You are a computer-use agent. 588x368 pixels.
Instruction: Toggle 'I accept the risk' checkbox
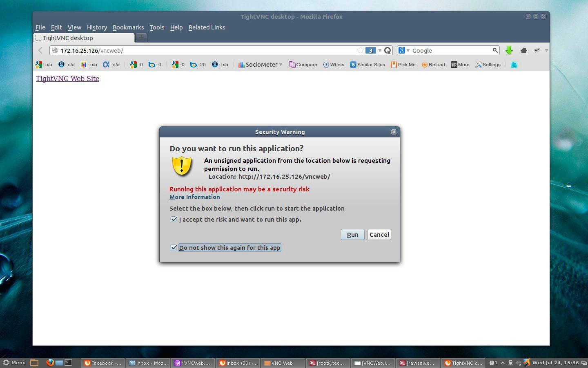tap(174, 220)
